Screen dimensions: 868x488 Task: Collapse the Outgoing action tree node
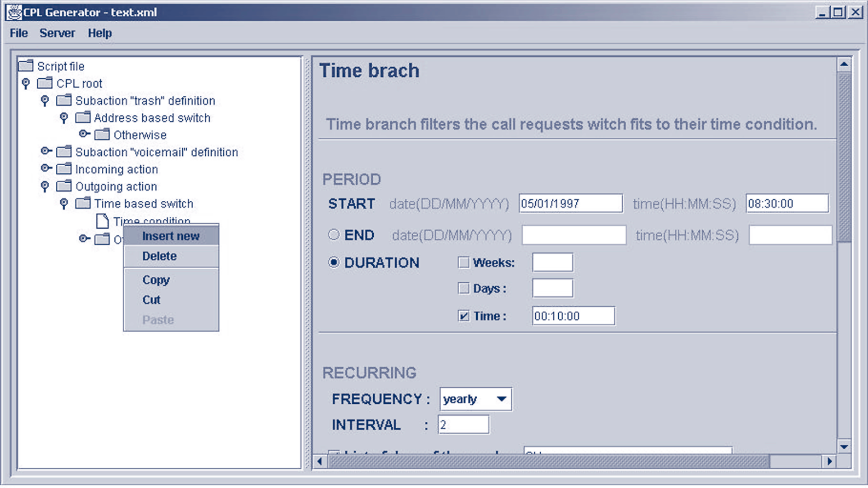[45, 187]
